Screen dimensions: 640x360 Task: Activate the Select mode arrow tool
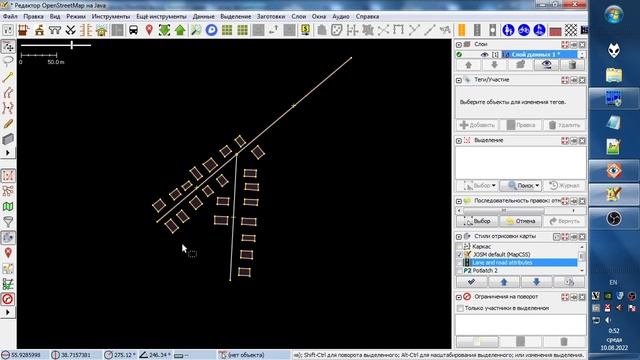coord(8,46)
